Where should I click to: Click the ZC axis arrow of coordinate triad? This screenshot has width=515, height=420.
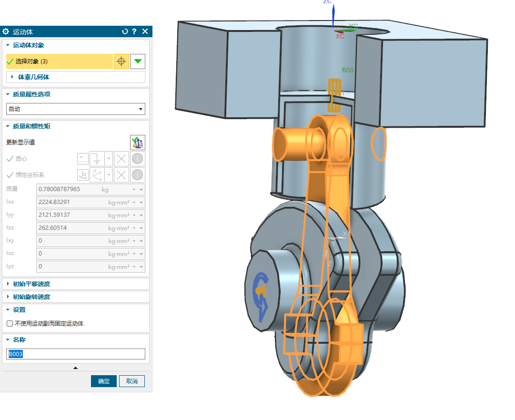point(333,14)
